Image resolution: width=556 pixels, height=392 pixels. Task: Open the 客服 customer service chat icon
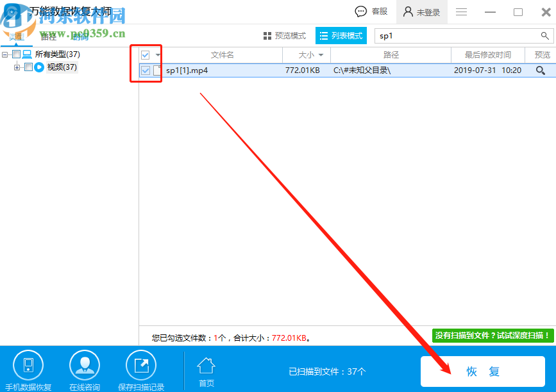tap(359, 11)
